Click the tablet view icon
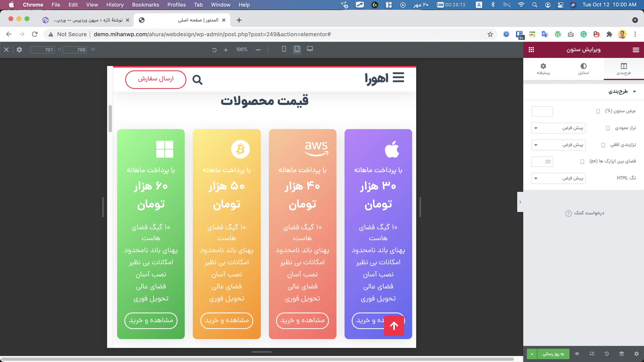 297,49
